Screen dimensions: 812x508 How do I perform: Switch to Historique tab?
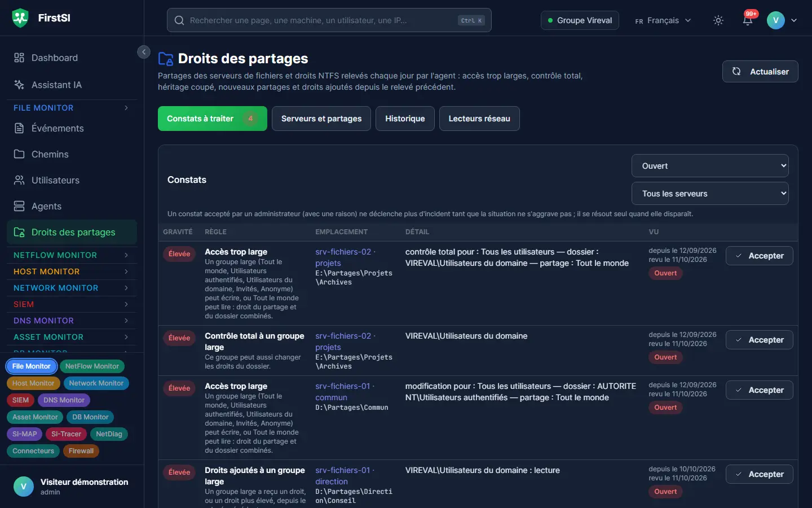405,119
